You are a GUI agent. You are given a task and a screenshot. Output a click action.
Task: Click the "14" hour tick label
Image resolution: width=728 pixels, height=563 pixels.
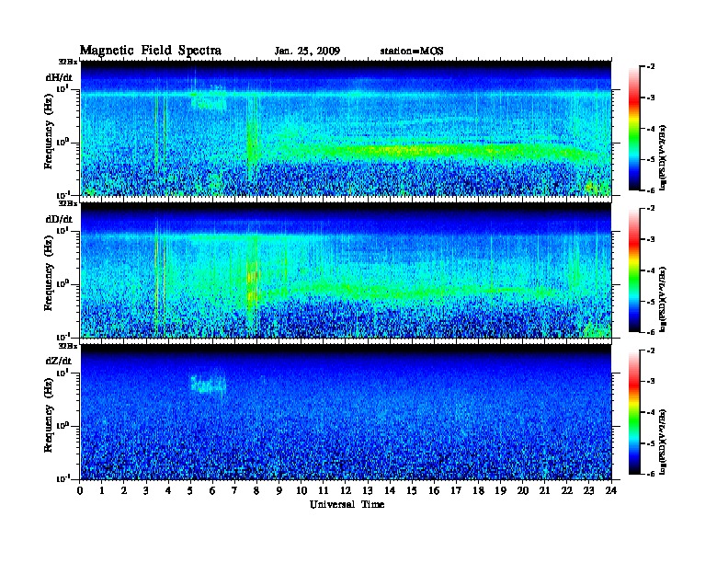pos(390,491)
